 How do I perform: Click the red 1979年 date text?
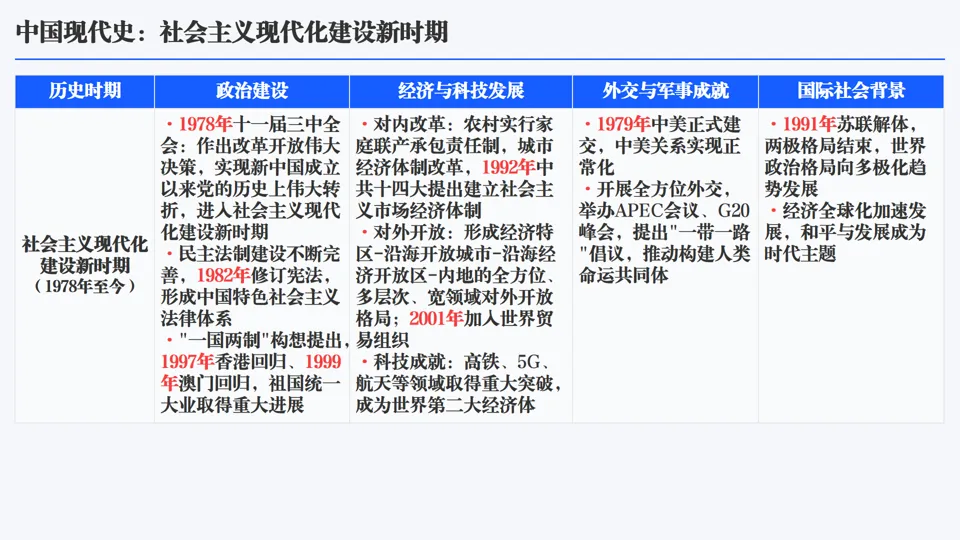[624, 124]
